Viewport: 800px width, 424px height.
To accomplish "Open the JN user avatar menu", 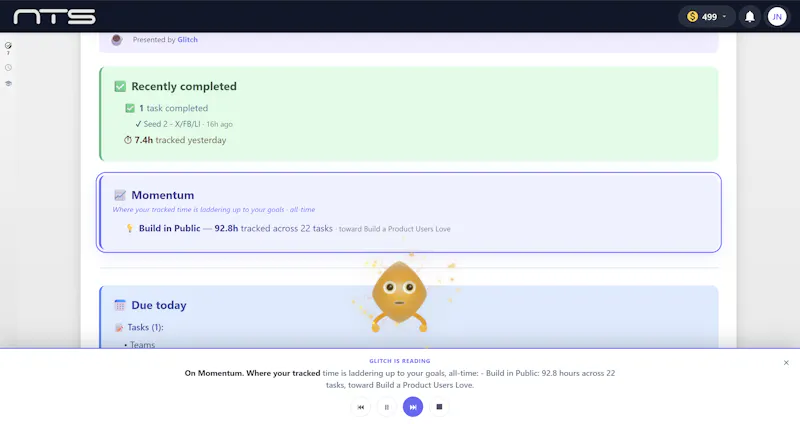I will point(777,17).
